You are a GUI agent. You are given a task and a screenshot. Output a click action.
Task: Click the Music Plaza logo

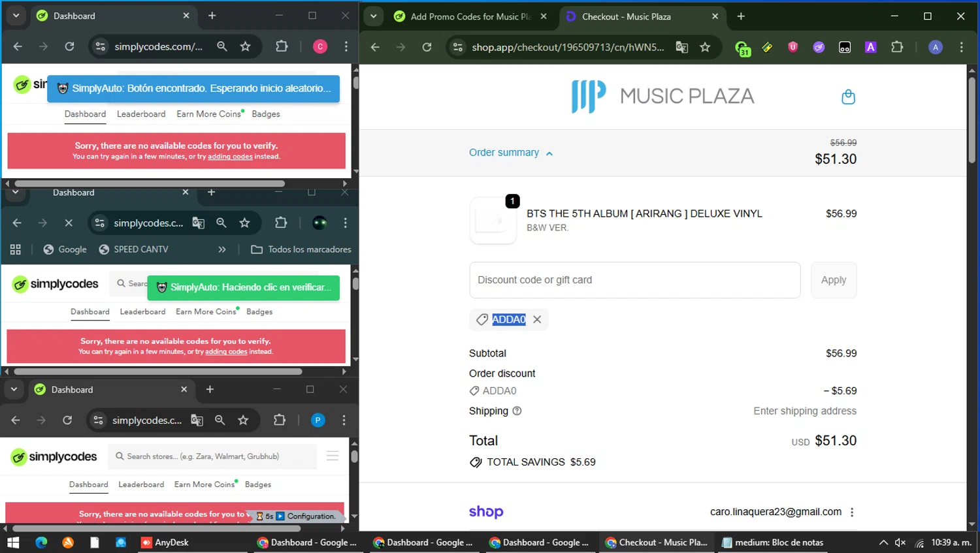click(662, 96)
